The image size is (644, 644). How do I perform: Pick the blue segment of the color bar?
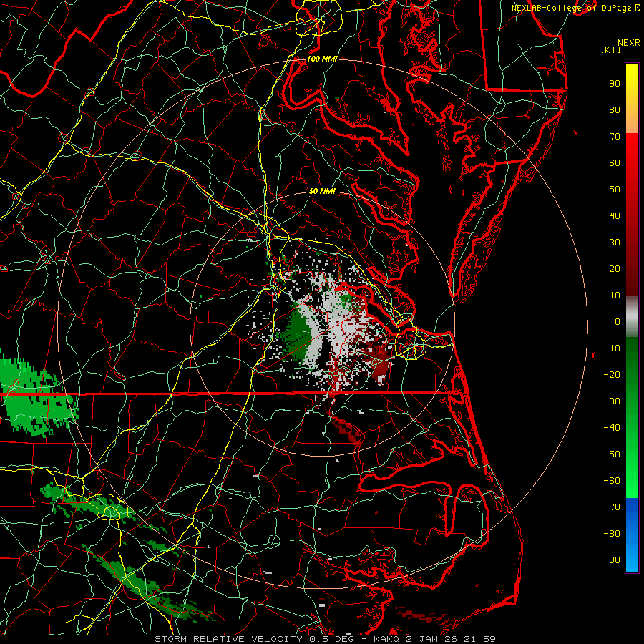(x=632, y=535)
